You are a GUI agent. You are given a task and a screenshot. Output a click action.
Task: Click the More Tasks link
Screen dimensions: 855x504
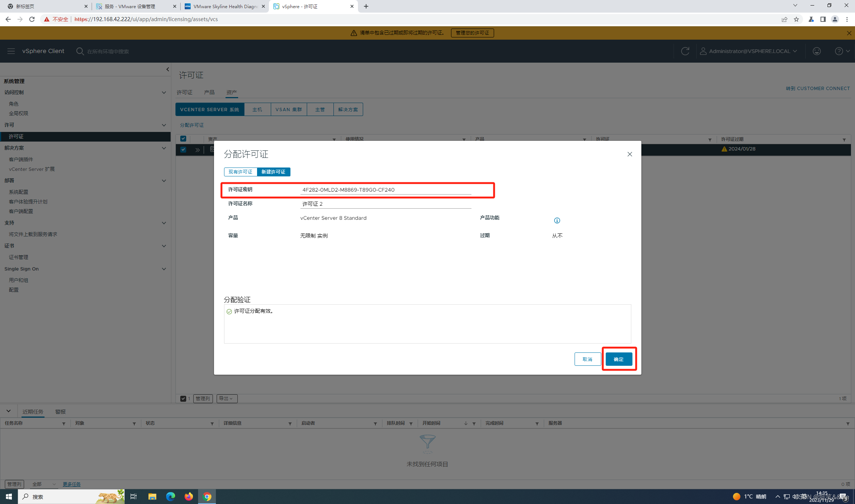click(72, 484)
